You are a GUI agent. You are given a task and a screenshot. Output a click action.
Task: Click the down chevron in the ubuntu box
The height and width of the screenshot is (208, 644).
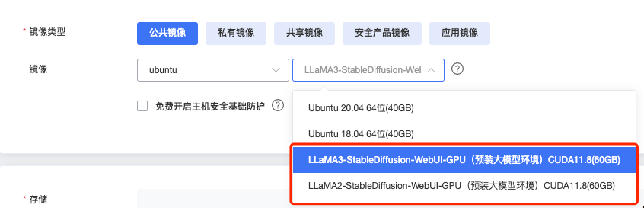coord(276,70)
